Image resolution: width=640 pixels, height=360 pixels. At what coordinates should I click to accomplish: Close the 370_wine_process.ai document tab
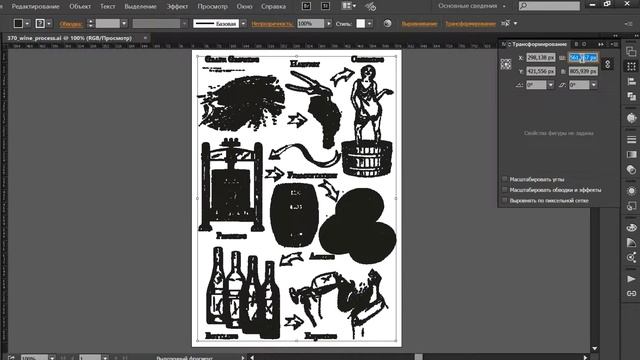(145, 38)
